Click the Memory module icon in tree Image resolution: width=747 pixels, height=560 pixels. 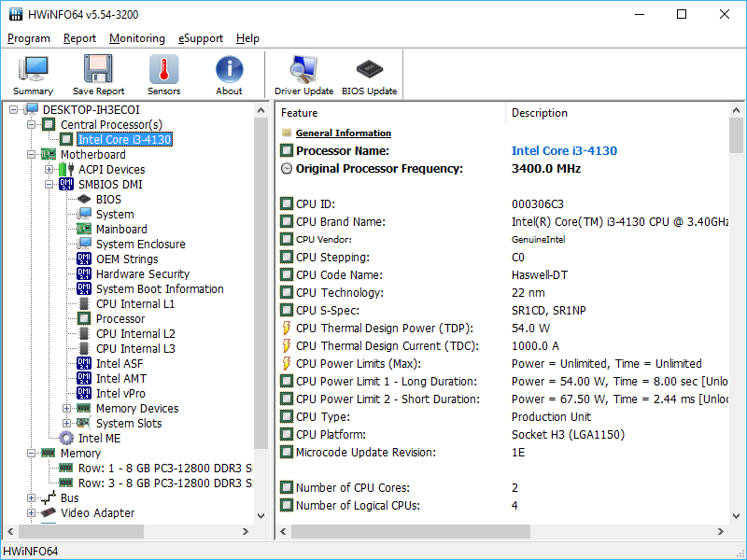click(49, 453)
